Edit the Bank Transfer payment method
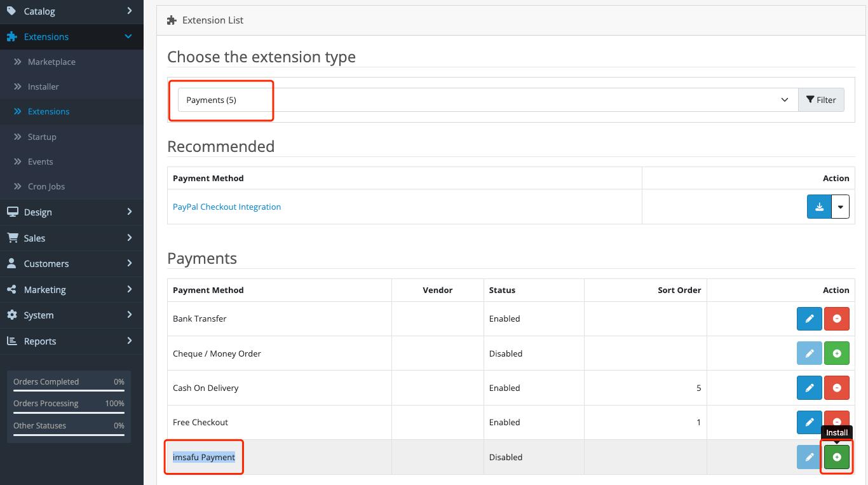Screen dimensions: 868x485 click(x=809, y=318)
